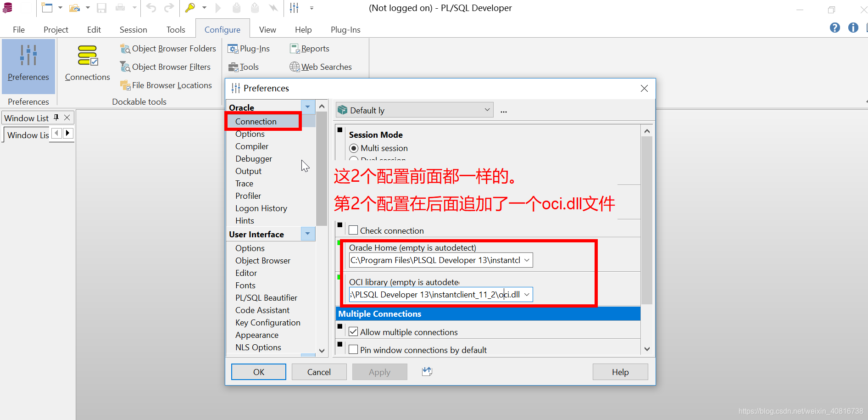This screenshot has width=868, height=420.
Task: Click the Undo arrow icon
Action: [x=151, y=8]
